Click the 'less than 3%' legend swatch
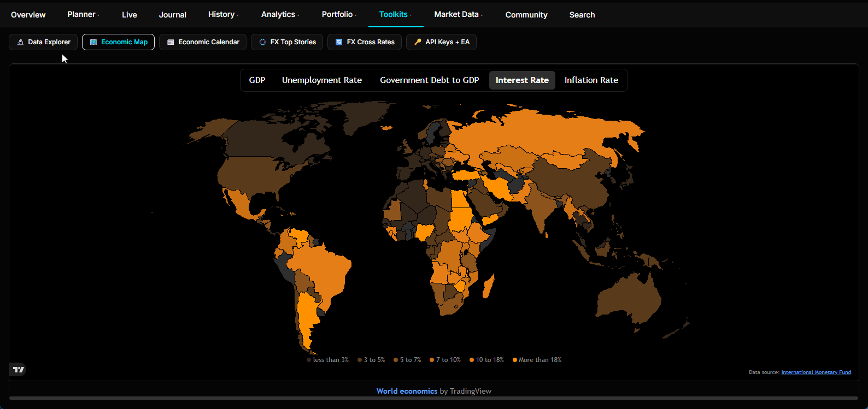Image resolution: width=868 pixels, height=409 pixels. point(309,360)
